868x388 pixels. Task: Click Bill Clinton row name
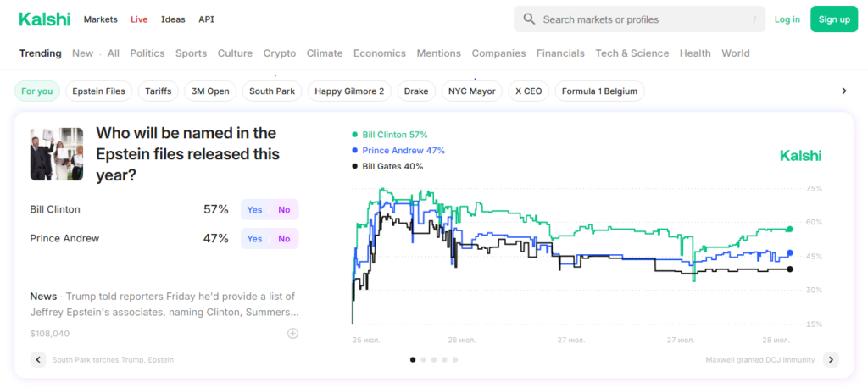pyautogui.click(x=55, y=209)
